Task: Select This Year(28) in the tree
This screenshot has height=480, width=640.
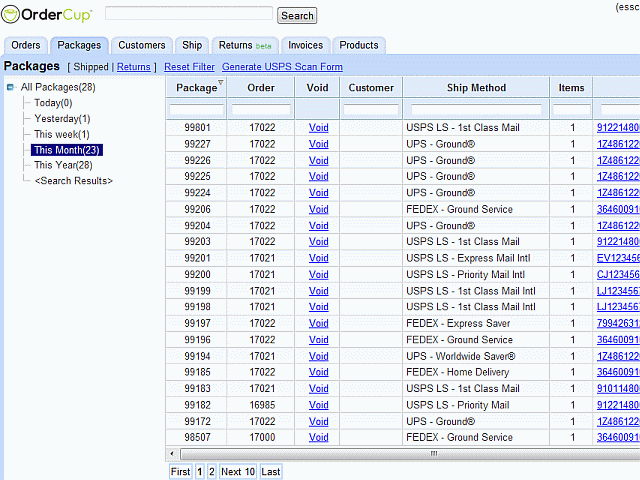Action: 63,165
